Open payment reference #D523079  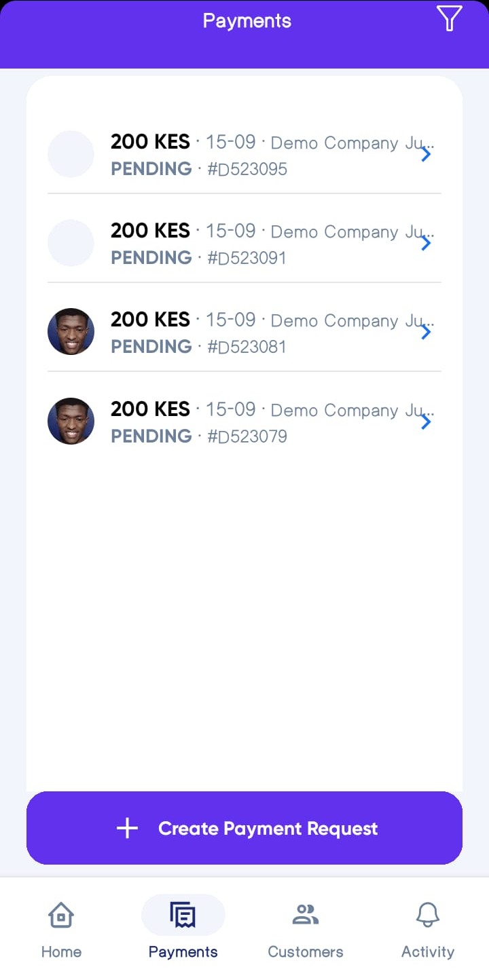(x=247, y=436)
